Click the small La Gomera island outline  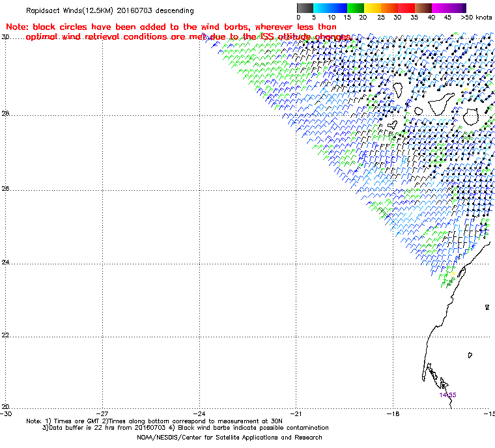coord(419,111)
